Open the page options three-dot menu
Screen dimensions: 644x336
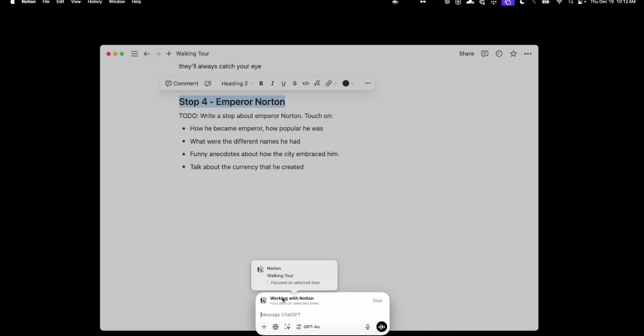[528, 54]
